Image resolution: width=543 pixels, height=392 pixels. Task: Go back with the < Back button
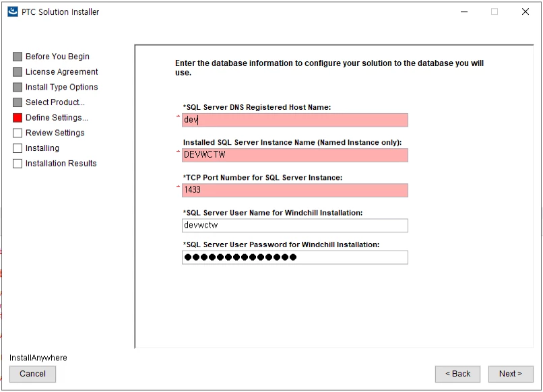pos(457,374)
